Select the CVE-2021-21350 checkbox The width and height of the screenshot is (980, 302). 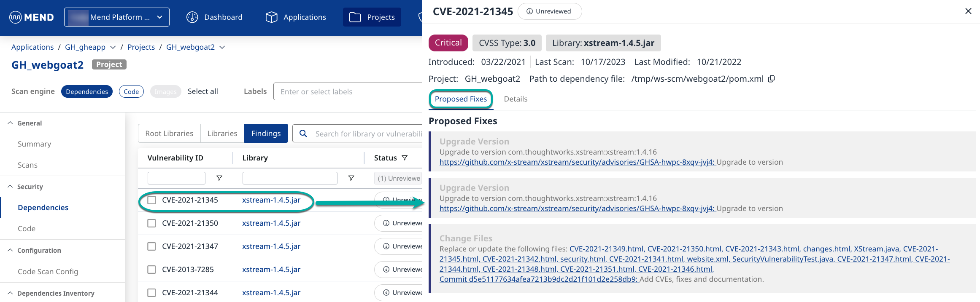pos(151,223)
